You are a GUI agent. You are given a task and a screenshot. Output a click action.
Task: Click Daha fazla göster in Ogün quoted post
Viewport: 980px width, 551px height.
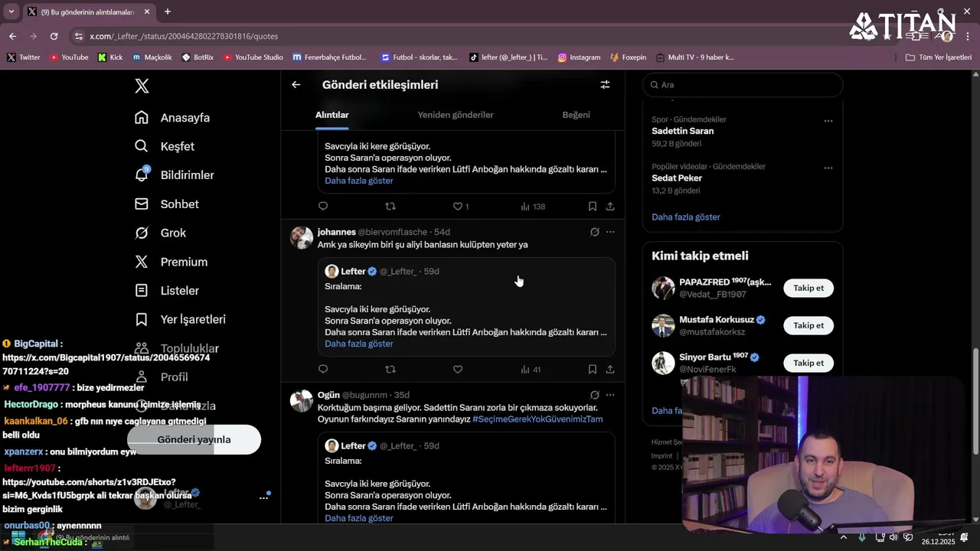point(359,518)
